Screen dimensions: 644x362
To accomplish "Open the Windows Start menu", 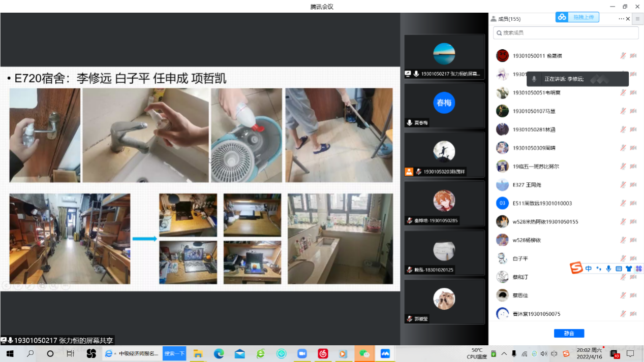I will [x=9, y=353].
